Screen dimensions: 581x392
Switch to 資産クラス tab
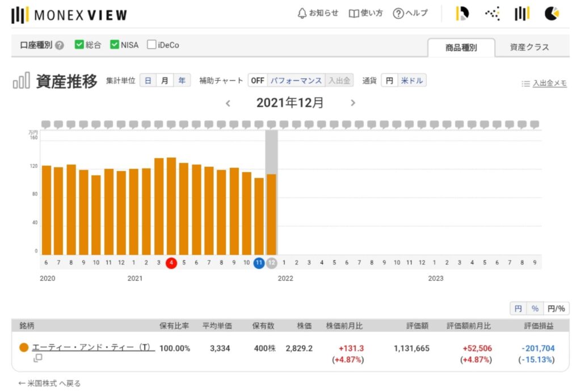529,47
